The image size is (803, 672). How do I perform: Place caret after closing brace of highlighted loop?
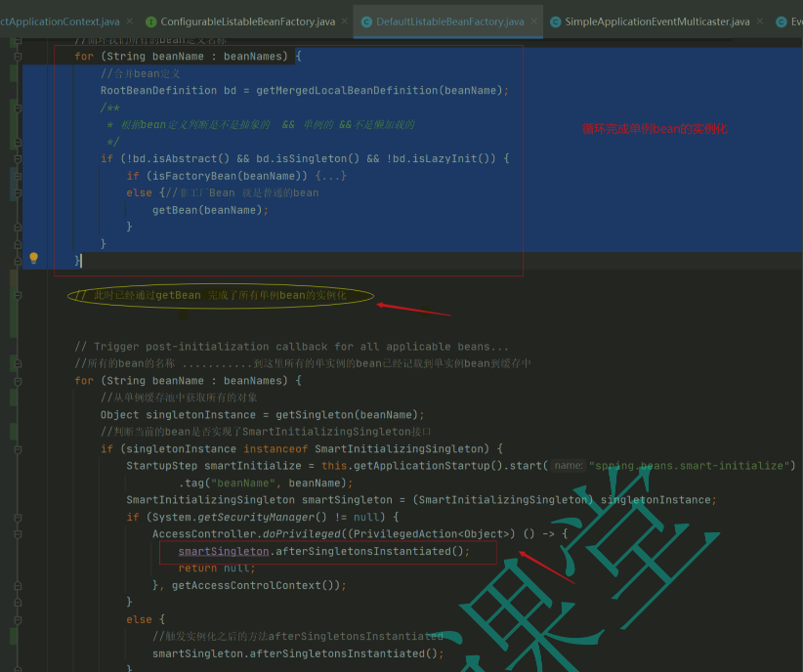[x=81, y=261]
